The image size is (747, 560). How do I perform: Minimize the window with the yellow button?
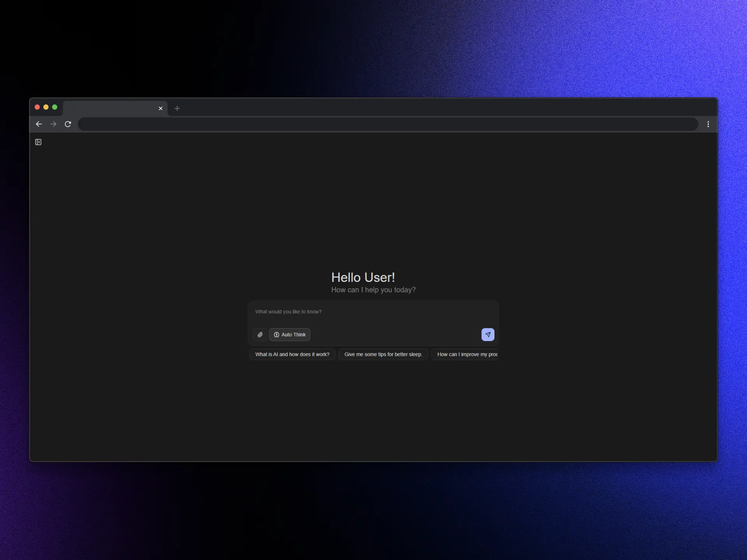click(x=46, y=107)
